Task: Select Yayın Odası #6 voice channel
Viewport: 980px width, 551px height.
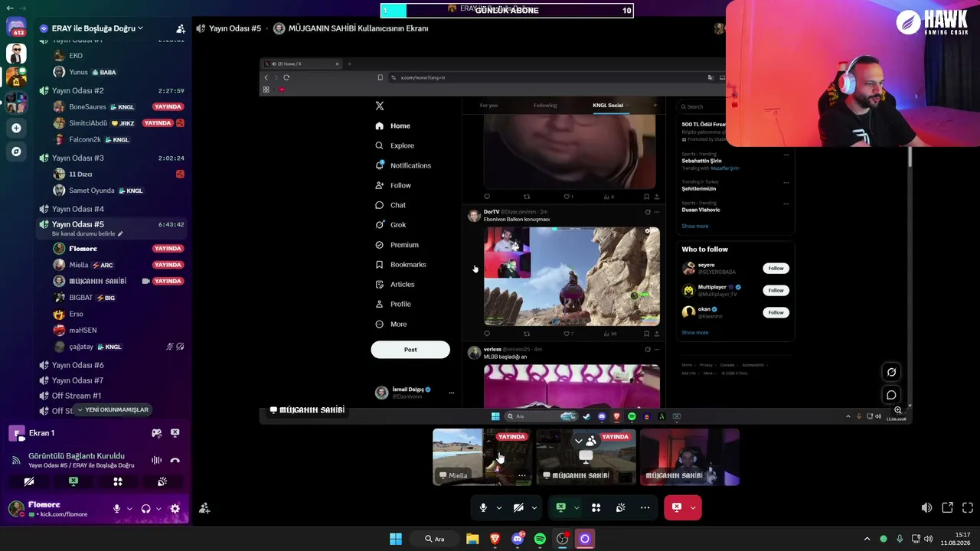Action: (x=112, y=365)
